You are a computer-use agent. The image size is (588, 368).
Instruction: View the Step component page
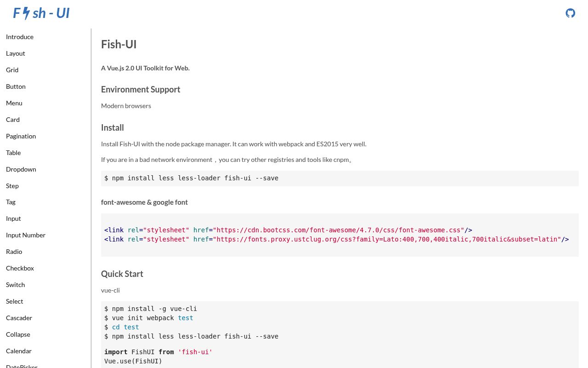(x=12, y=186)
